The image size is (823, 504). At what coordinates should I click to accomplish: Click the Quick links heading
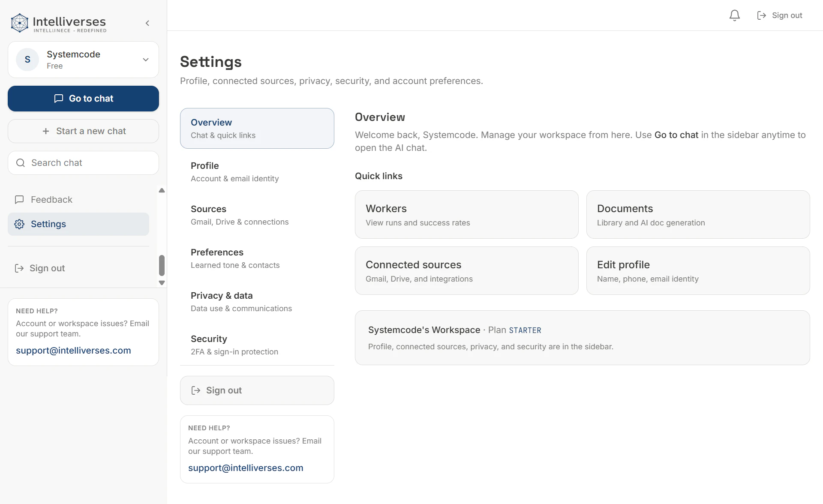tap(378, 176)
